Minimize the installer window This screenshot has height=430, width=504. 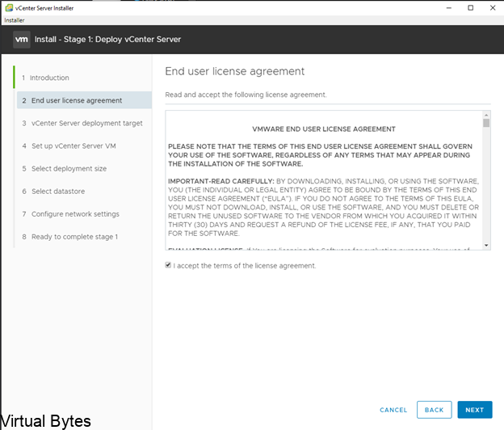pos(449,8)
